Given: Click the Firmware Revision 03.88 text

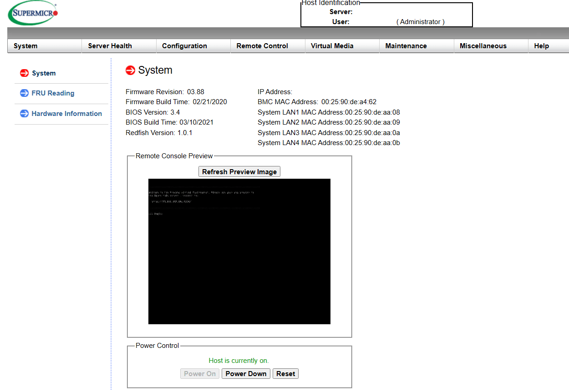Looking at the screenshot, I should [165, 92].
